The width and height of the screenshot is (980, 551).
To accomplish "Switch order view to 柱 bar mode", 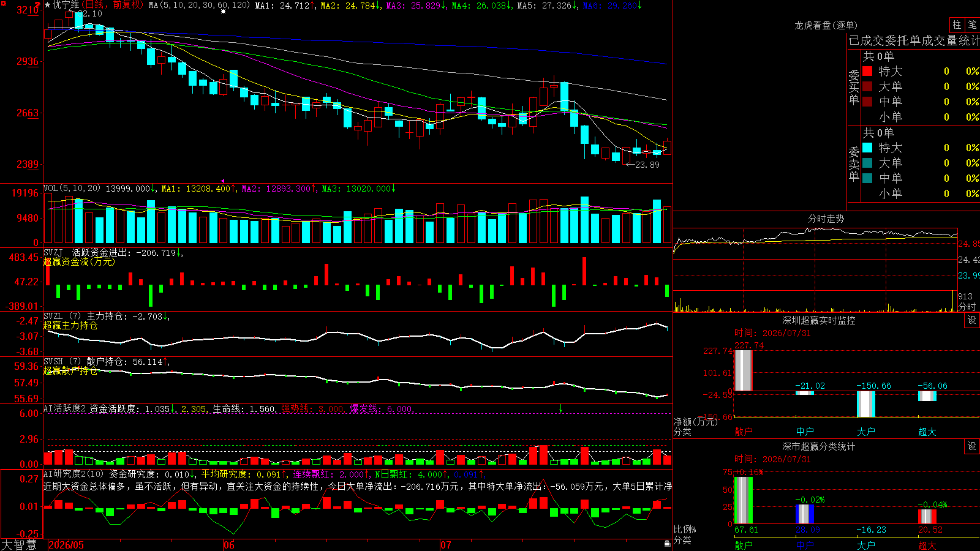I will point(957,25).
